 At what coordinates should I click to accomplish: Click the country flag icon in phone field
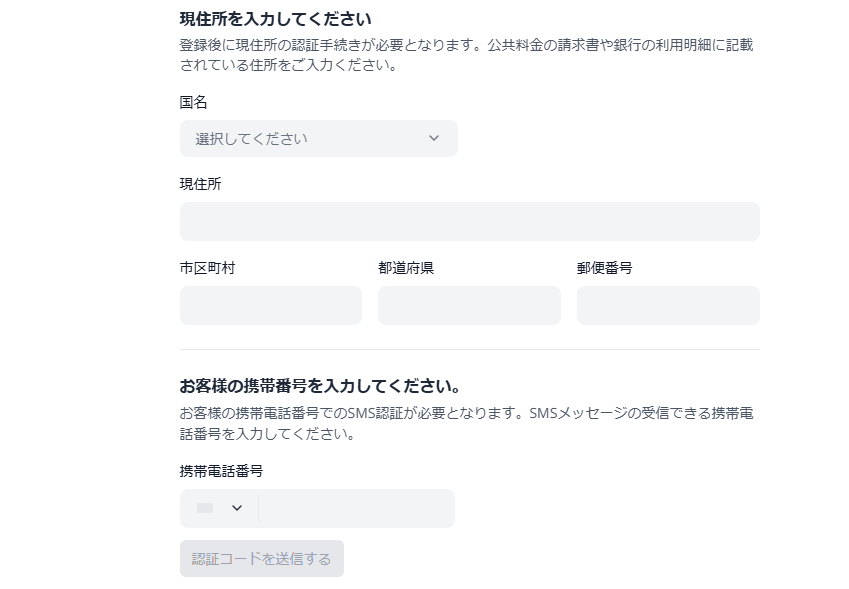coord(205,508)
